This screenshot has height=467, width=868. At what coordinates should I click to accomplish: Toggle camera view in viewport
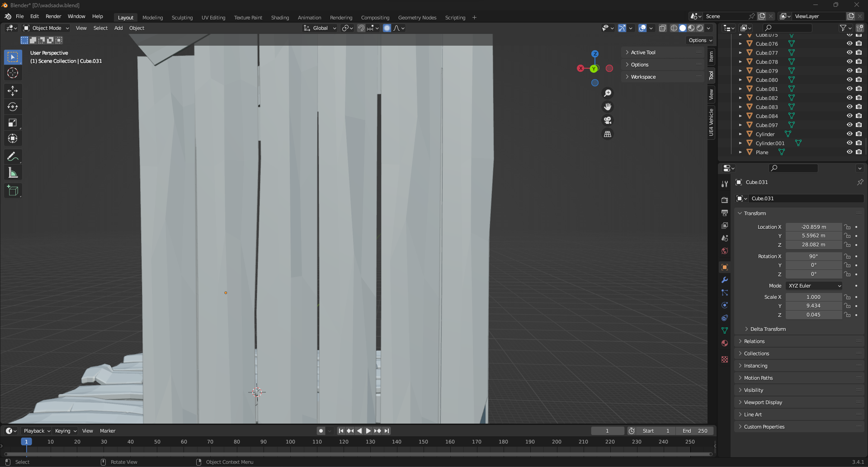(x=608, y=120)
